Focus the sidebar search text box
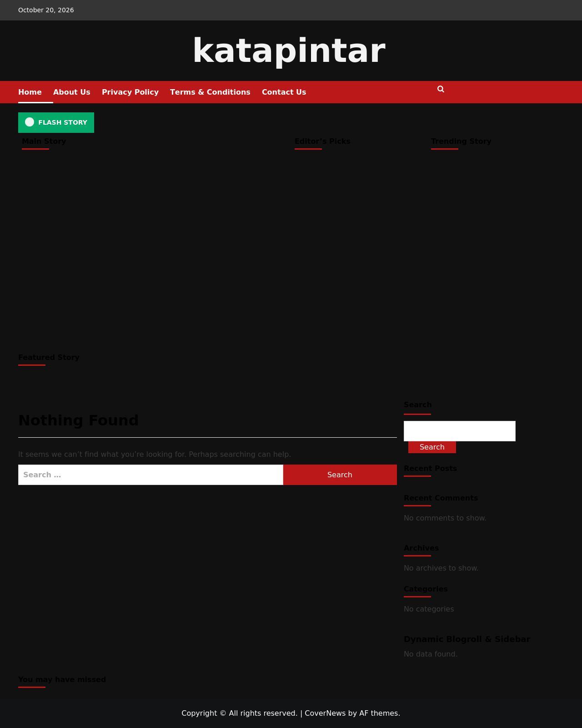This screenshot has height=728, width=582. pyautogui.click(x=460, y=431)
